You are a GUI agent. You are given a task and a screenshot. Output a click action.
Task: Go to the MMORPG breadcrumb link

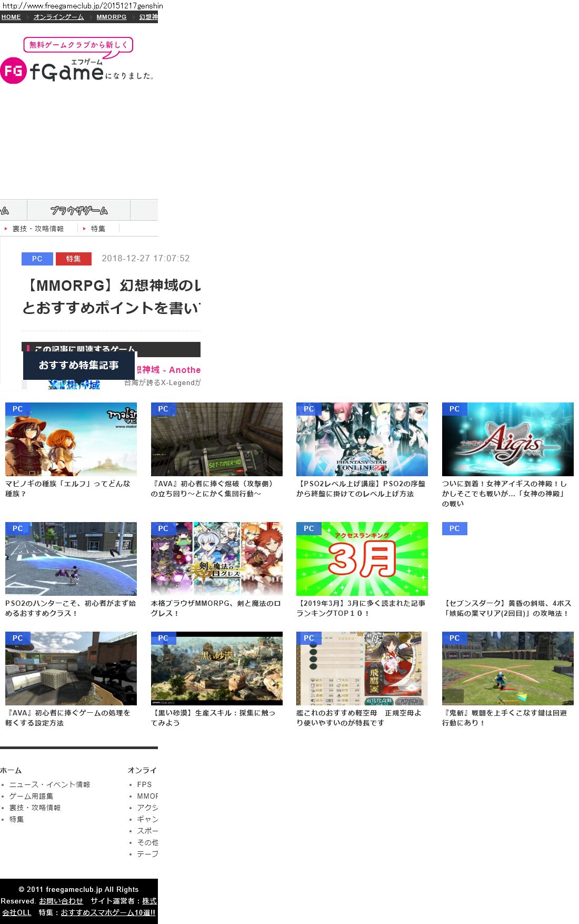click(x=111, y=17)
